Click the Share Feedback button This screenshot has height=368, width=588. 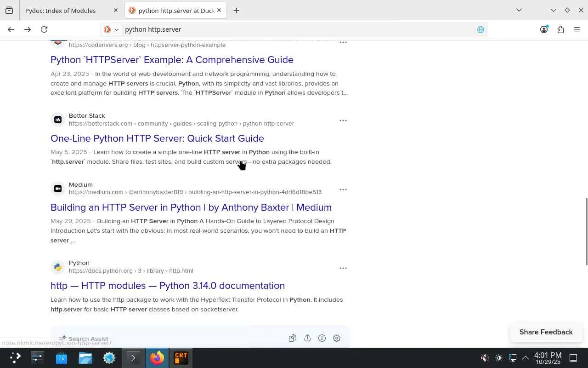pyautogui.click(x=546, y=332)
